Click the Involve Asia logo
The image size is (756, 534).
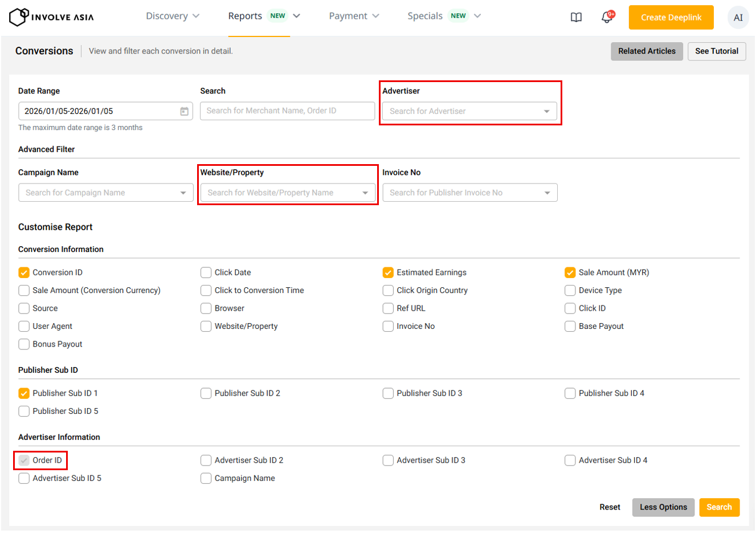click(51, 17)
